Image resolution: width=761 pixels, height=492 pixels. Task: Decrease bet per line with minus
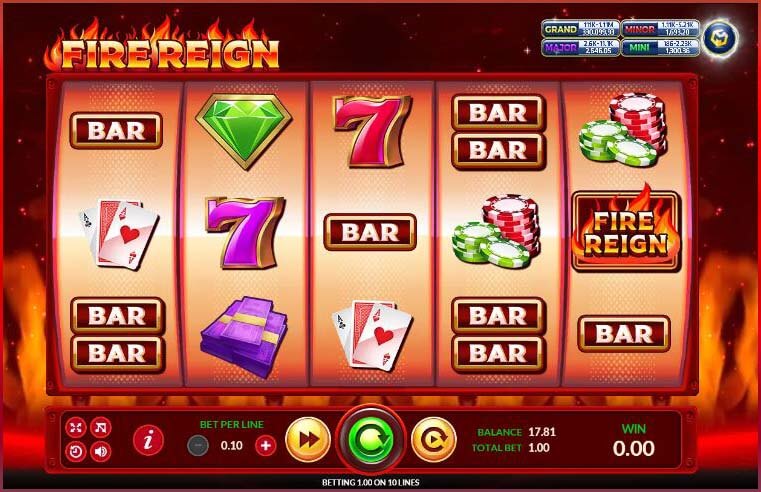[x=198, y=445]
